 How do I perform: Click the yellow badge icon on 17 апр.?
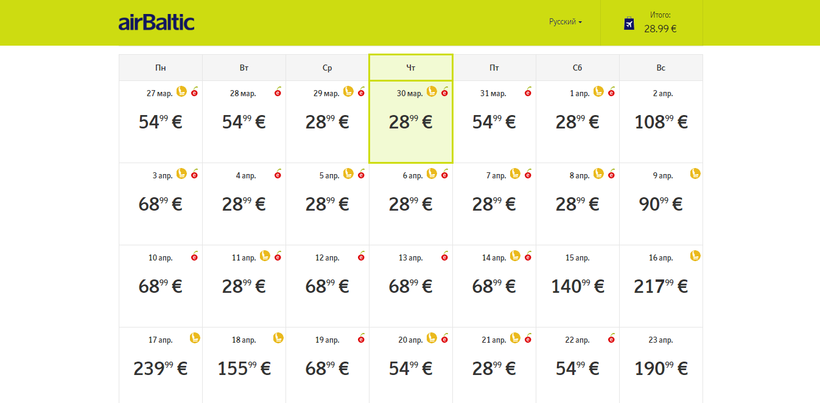click(195, 338)
